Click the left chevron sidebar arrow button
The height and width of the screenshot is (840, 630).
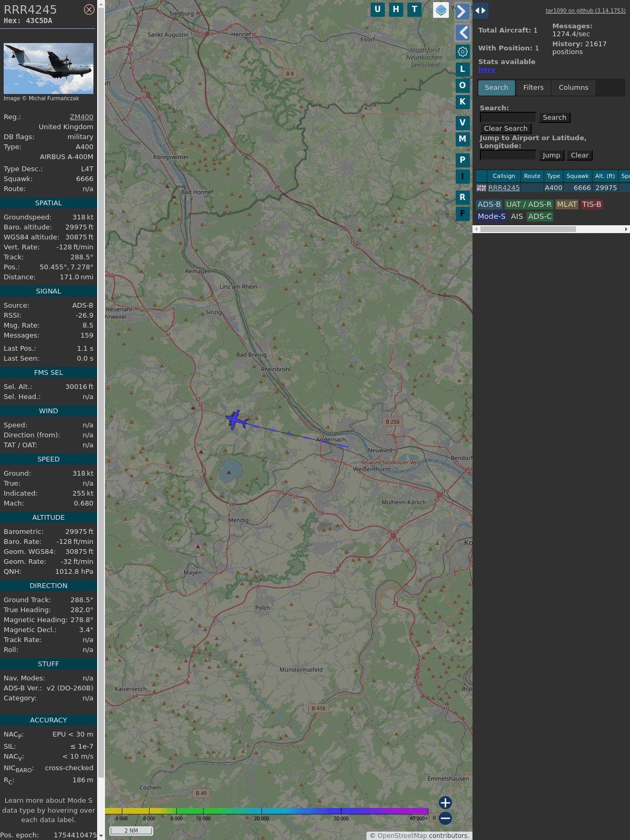(463, 33)
